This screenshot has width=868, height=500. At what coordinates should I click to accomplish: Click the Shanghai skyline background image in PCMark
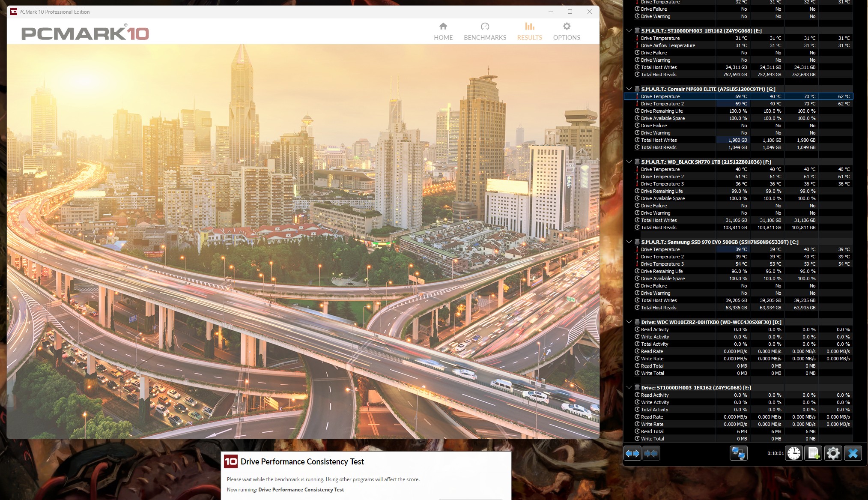coord(303,241)
